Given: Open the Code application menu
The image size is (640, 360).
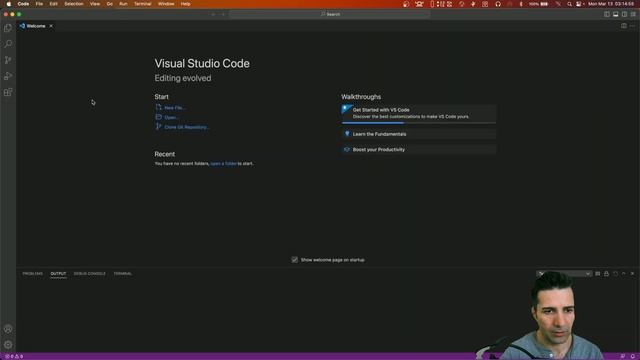Looking at the screenshot, I should pos(23,4).
